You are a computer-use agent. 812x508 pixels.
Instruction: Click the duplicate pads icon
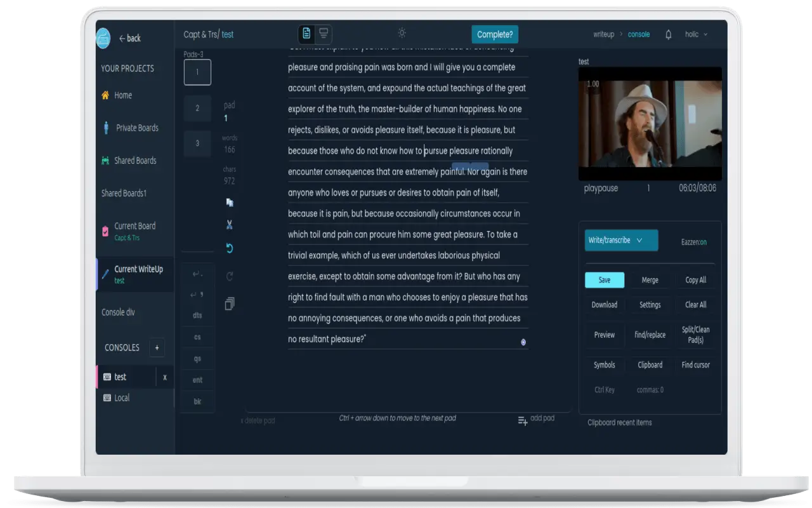(x=230, y=304)
